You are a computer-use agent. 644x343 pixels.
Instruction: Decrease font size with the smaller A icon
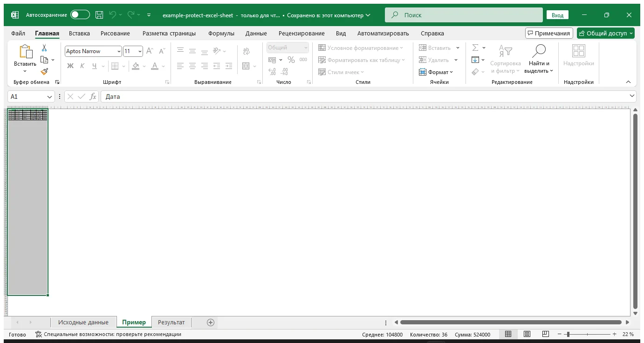point(162,51)
